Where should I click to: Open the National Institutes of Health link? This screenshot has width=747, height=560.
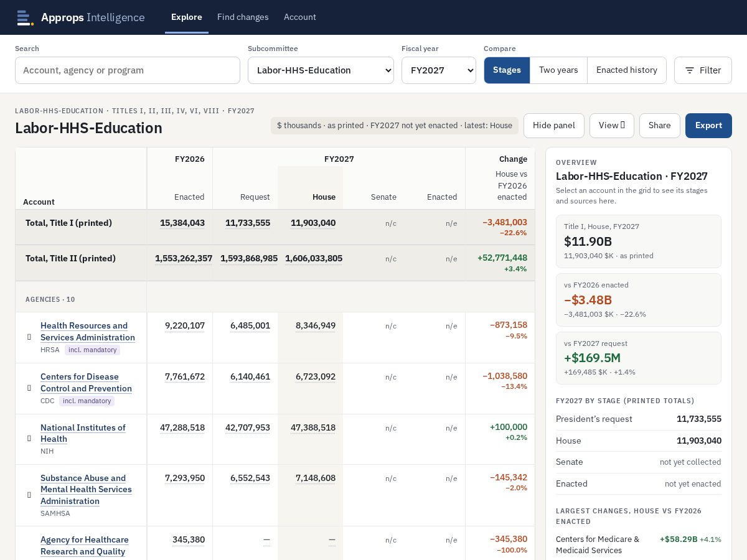83,433
